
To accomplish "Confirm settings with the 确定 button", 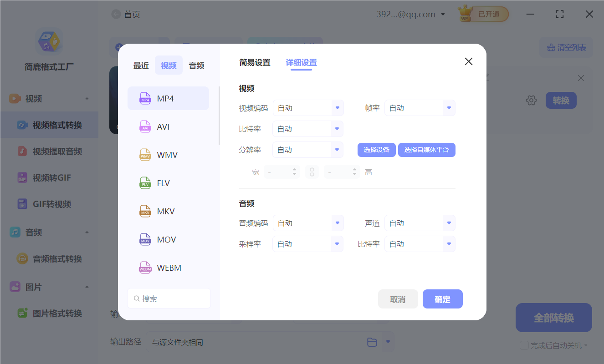I will (x=442, y=299).
